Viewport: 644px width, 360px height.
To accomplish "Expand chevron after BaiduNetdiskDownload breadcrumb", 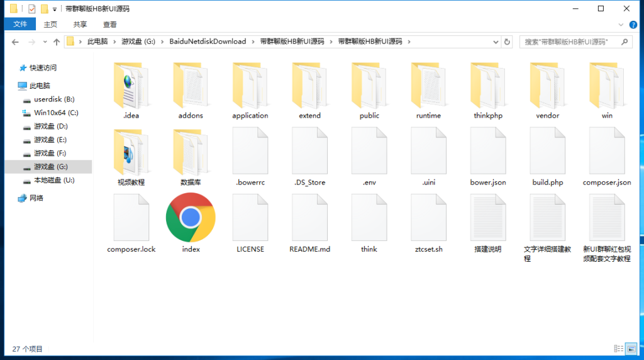I will pyautogui.click(x=253, y=42).
